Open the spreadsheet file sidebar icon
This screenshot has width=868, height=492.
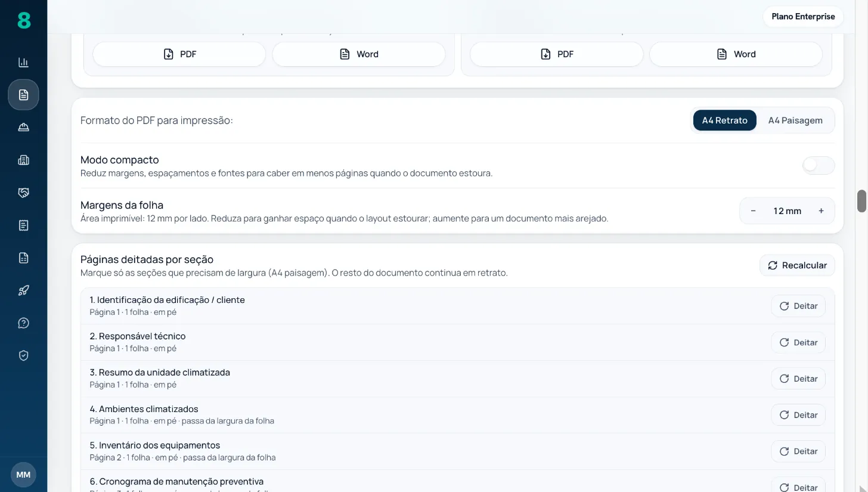[23, 258]
